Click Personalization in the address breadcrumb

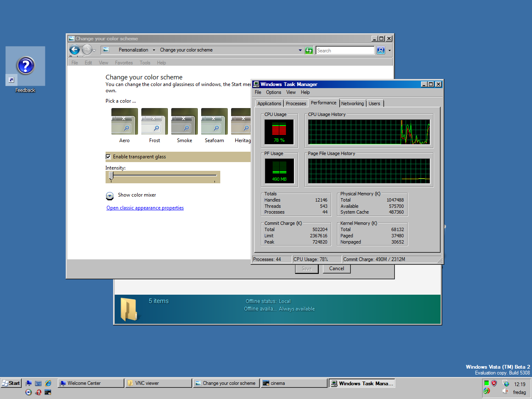[x=133, y=50]
